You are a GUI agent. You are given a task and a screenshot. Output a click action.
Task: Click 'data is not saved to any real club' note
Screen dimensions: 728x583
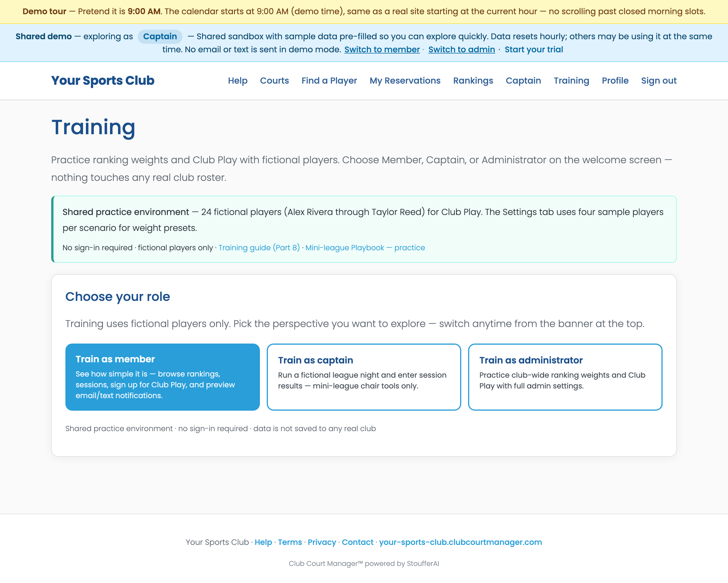[314, 428]
